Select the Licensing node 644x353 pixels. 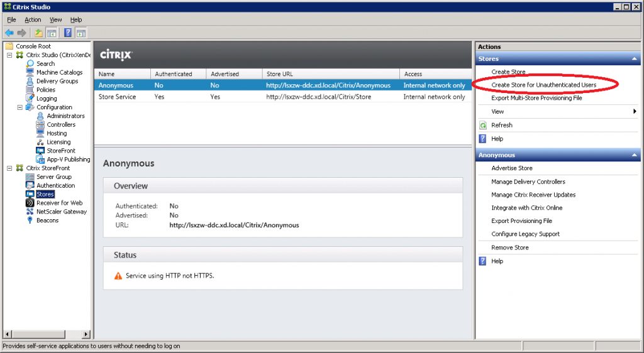click(58, 142)
